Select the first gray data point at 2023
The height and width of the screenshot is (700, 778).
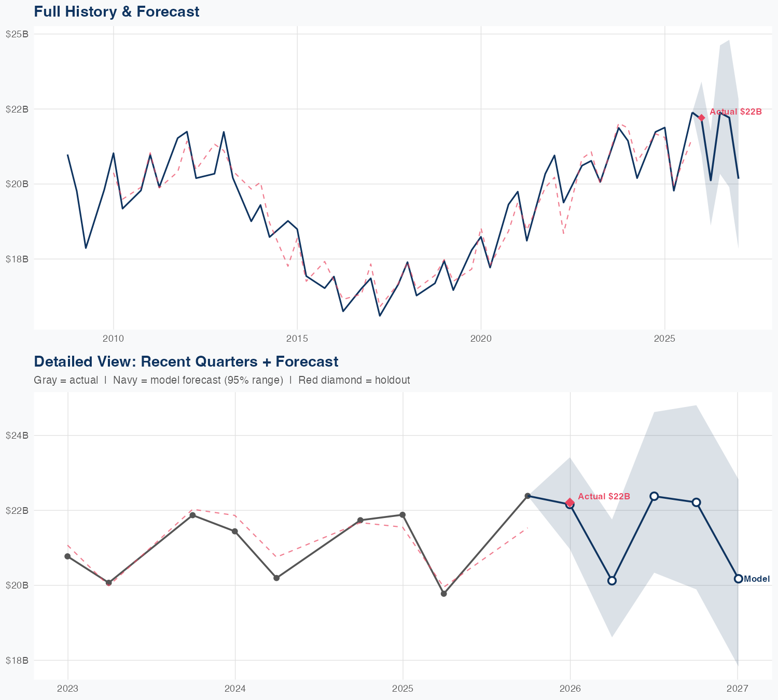click(x=67, y=556)
